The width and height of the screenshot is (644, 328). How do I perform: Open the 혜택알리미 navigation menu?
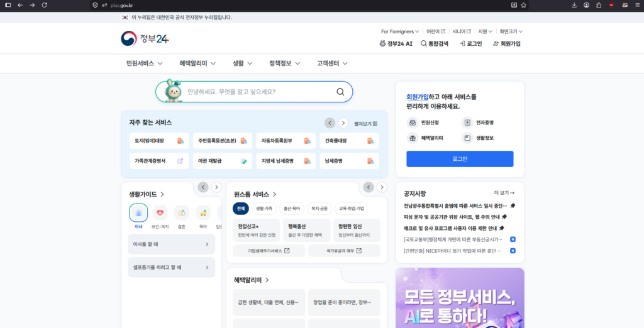click(x=198, y=63)
